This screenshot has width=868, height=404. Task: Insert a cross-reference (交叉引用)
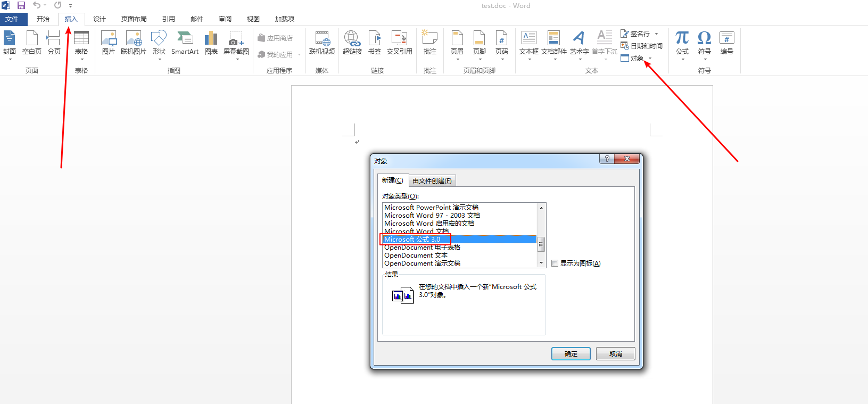coord(400,43)
